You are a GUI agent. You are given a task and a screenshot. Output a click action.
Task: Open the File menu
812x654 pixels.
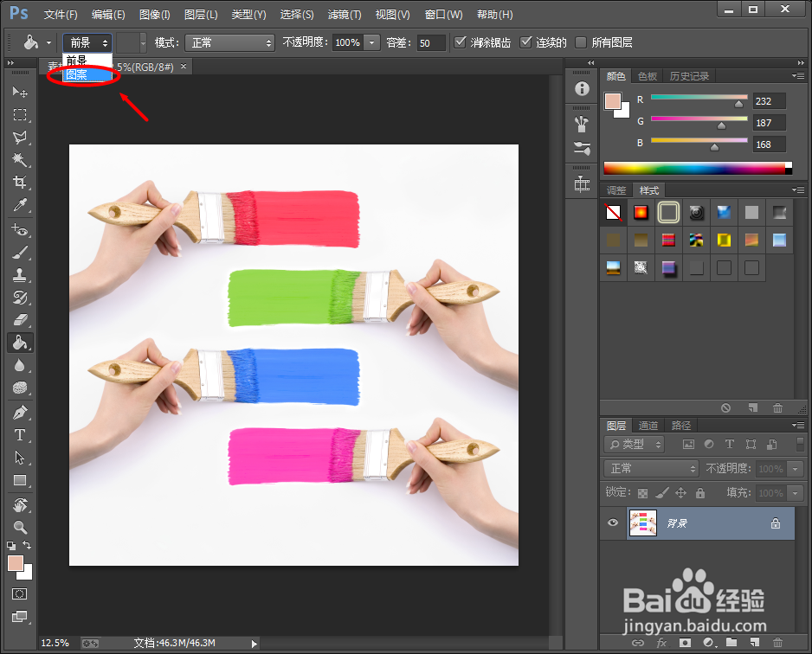point(61,15)
